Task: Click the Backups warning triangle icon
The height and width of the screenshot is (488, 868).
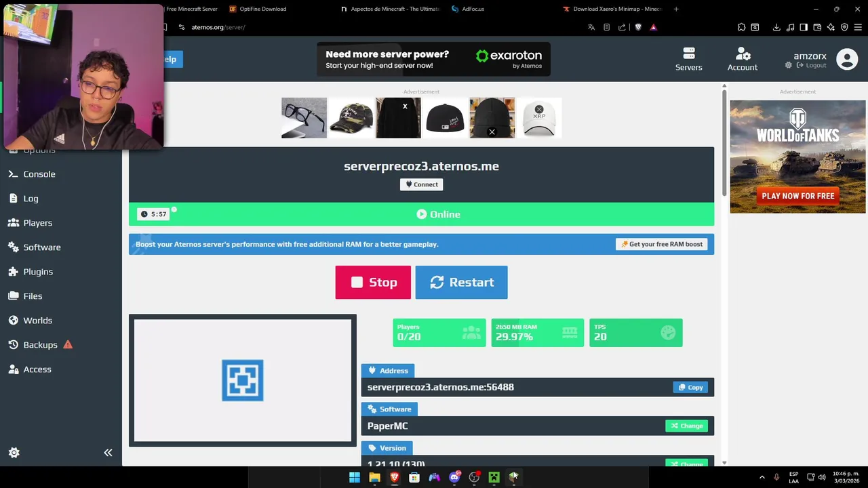Action: [68, 344]
